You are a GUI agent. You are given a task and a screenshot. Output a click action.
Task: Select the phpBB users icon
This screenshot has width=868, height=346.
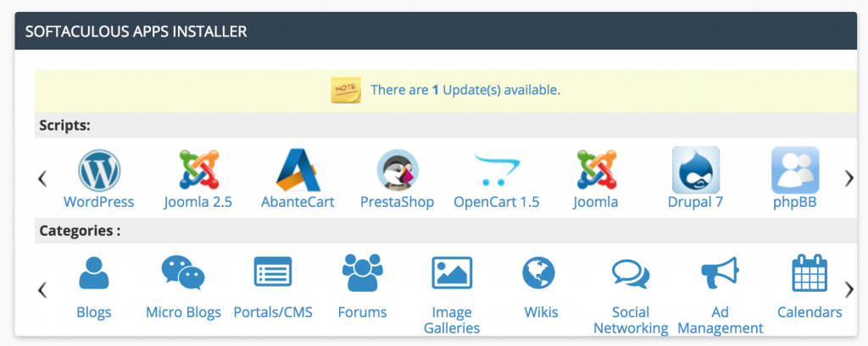coord(795,170)
